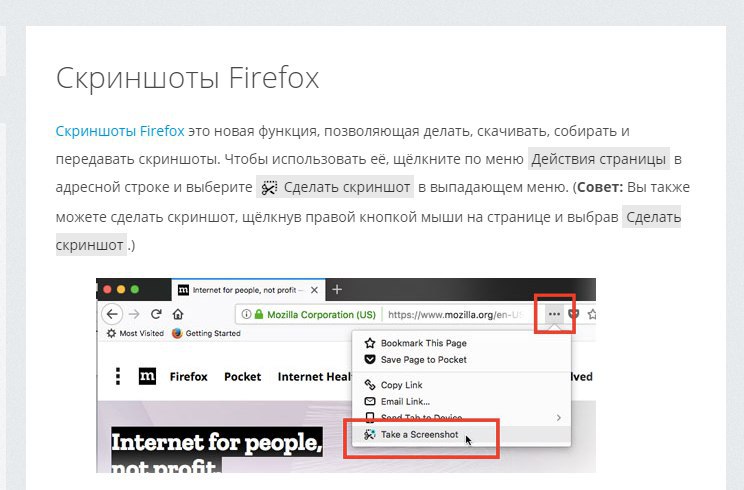Viewport: 744px width, 490px height.
Task: Open Internet Health navigation link
Action: [315, 377]
